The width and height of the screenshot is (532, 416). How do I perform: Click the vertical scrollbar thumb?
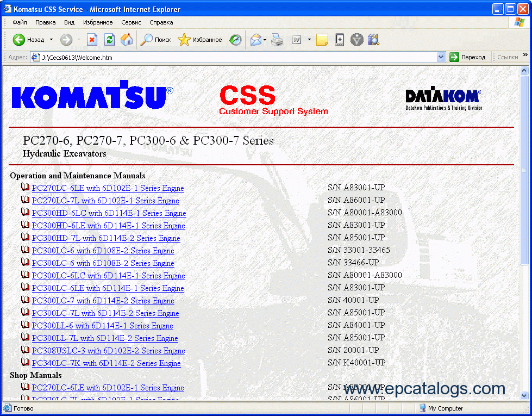point(524,170)
